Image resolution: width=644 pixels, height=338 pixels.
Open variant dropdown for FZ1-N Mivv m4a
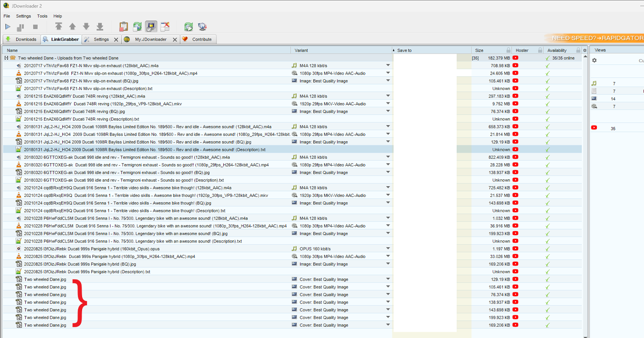point(388,65)
